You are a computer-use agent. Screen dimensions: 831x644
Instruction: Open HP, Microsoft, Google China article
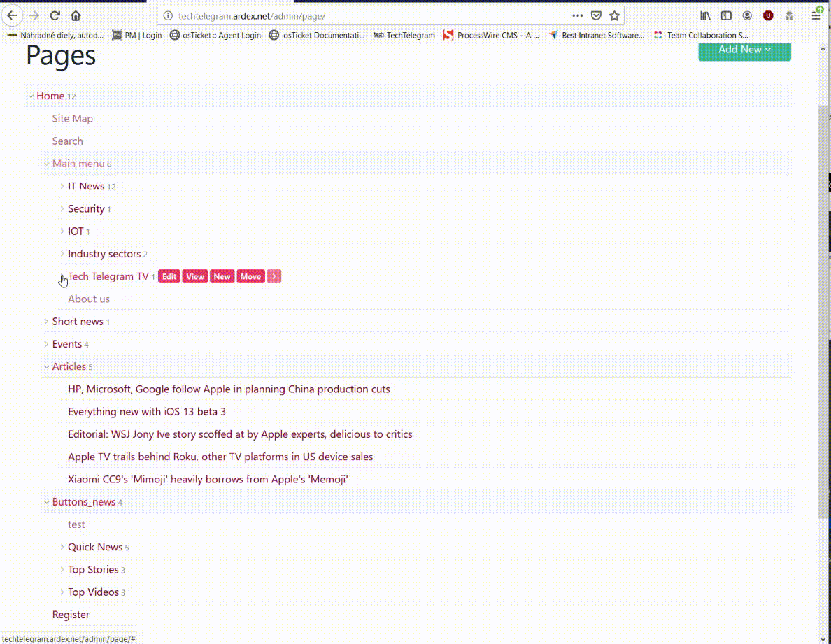point(229,389)
